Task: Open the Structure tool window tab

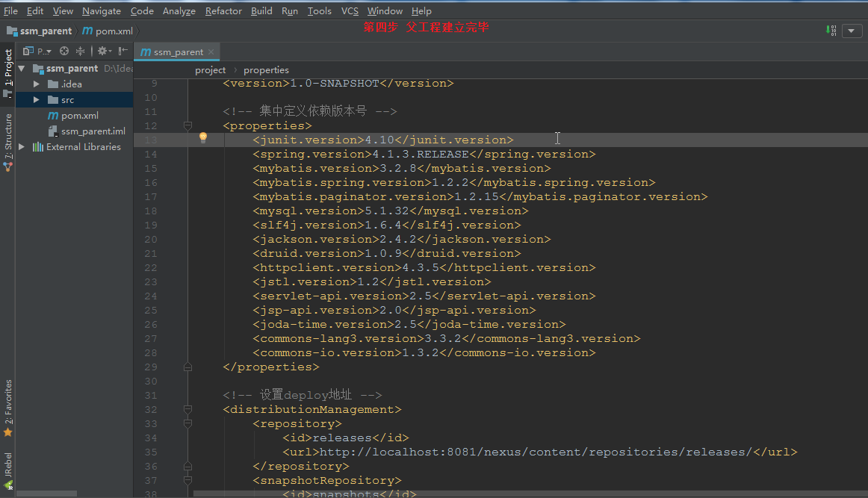Action: click(7, 136)
